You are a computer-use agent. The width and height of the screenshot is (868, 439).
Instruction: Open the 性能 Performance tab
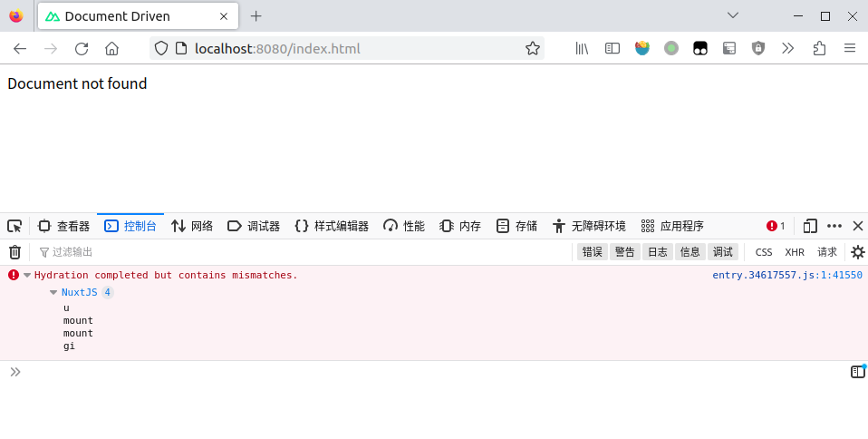pyautogui.click(x=404, y=226)
